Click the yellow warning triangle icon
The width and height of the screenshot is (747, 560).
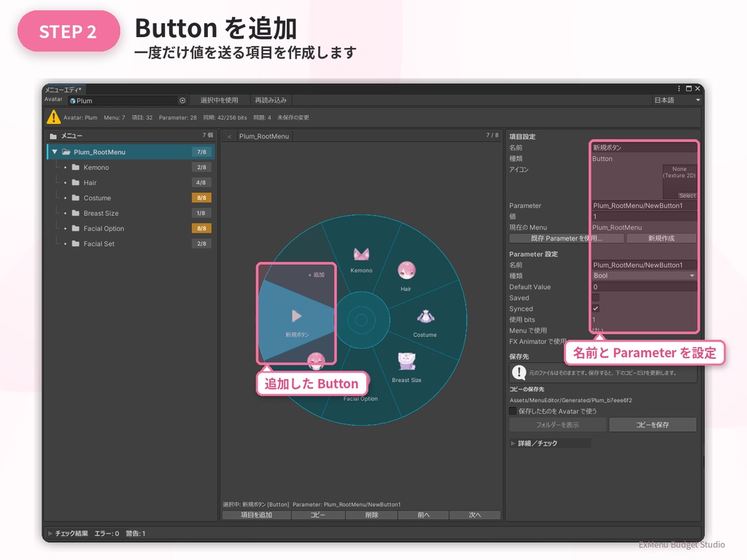53,117
